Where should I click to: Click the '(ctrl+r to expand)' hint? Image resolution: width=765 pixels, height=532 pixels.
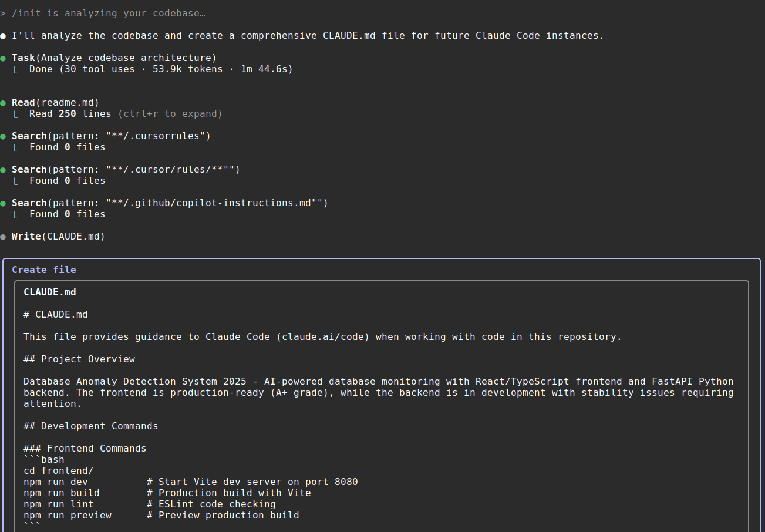pos(170,114)
